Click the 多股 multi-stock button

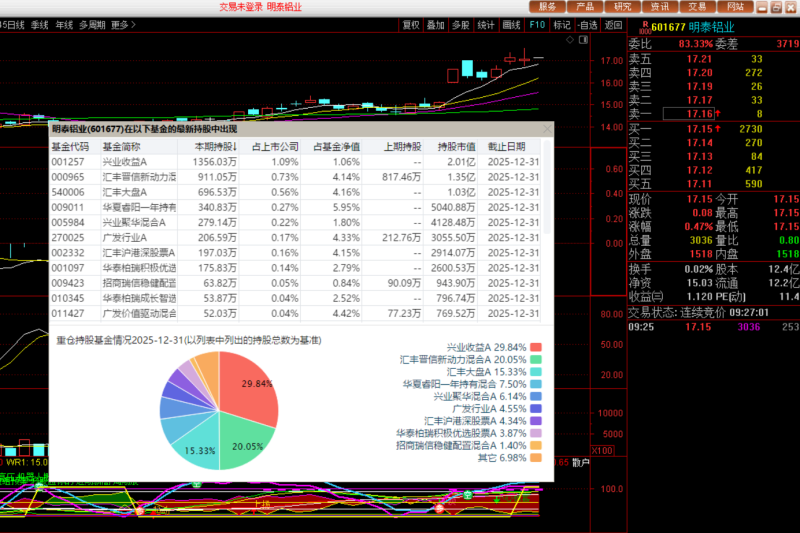click(461, 25)
